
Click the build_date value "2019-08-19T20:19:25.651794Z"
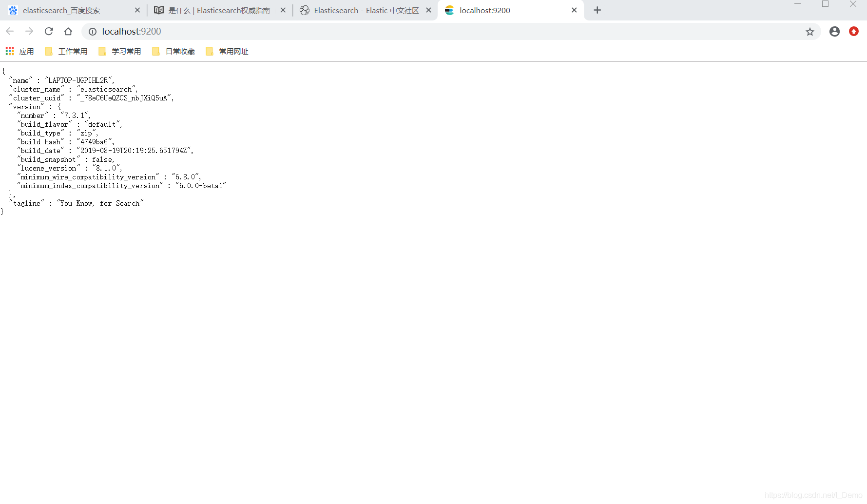[134, 151]
